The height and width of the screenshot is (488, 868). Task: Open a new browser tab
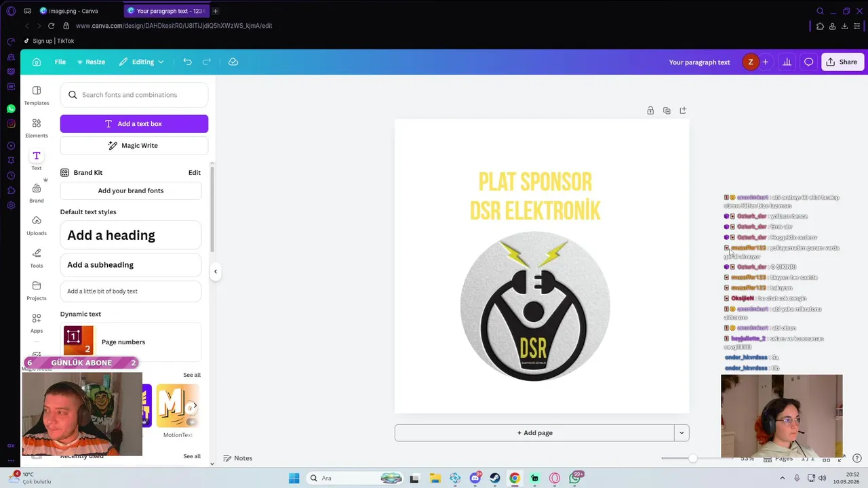tap(216, 11)
